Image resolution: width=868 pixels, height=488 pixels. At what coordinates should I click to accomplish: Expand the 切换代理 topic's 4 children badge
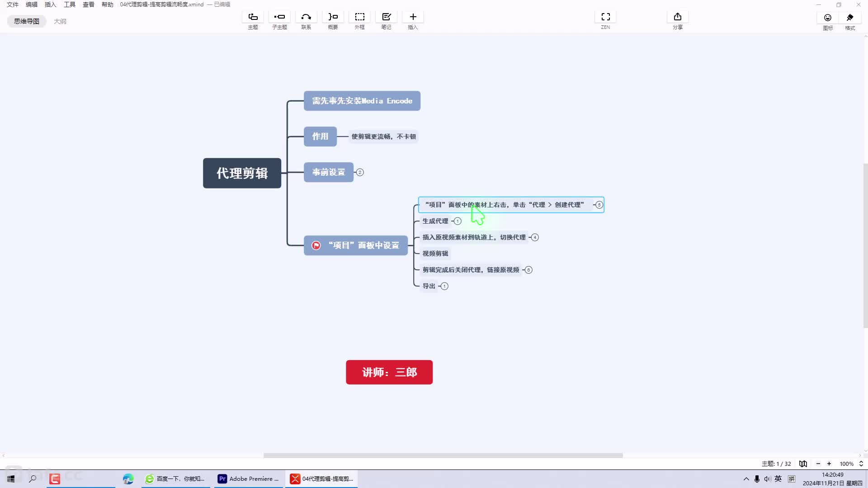pyautogui.click(x=535, y=237)
